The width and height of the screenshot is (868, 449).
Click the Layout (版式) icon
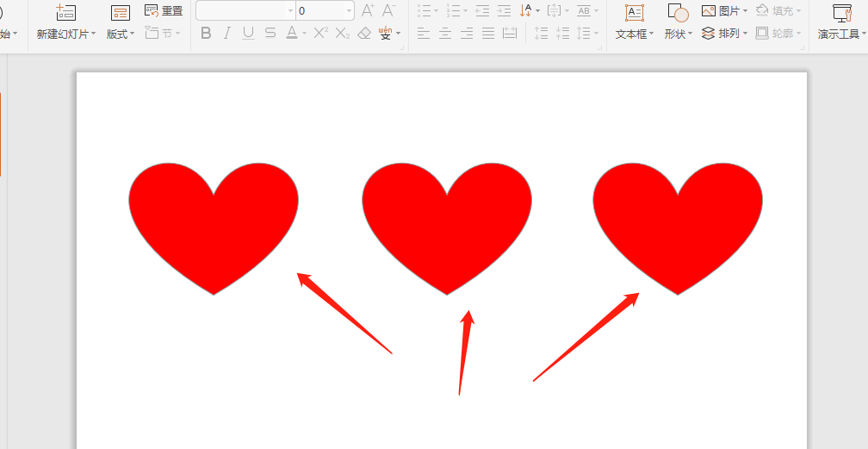pyautogui.click(x=121, y=12)
